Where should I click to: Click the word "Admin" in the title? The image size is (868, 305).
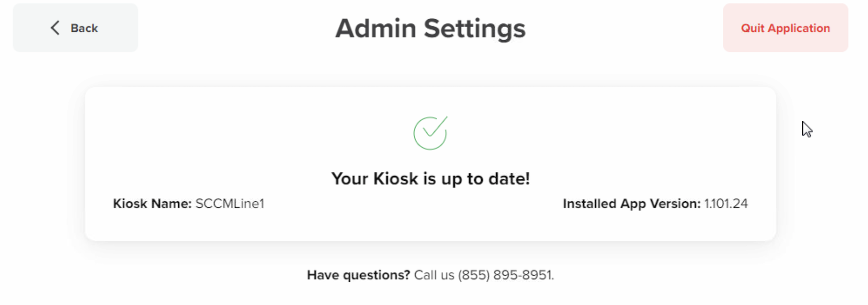[375, 29]
